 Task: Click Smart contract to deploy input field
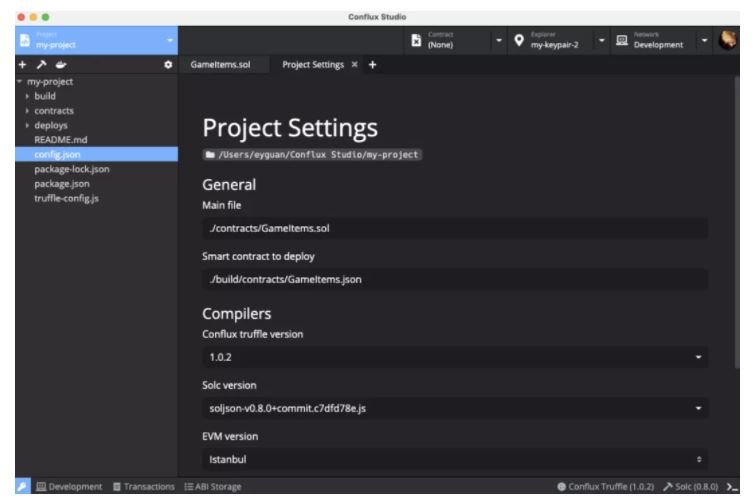455,280
